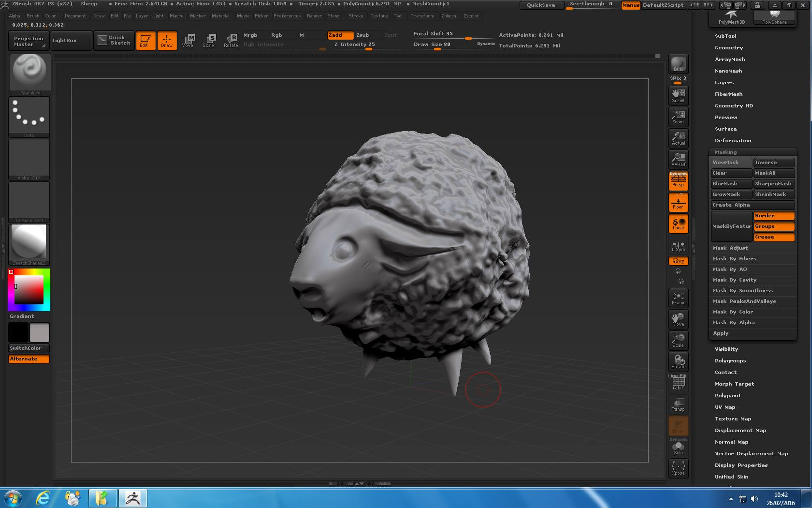812x508 pixels.
Task: Toggle the Floor grid
Action: 678,202
